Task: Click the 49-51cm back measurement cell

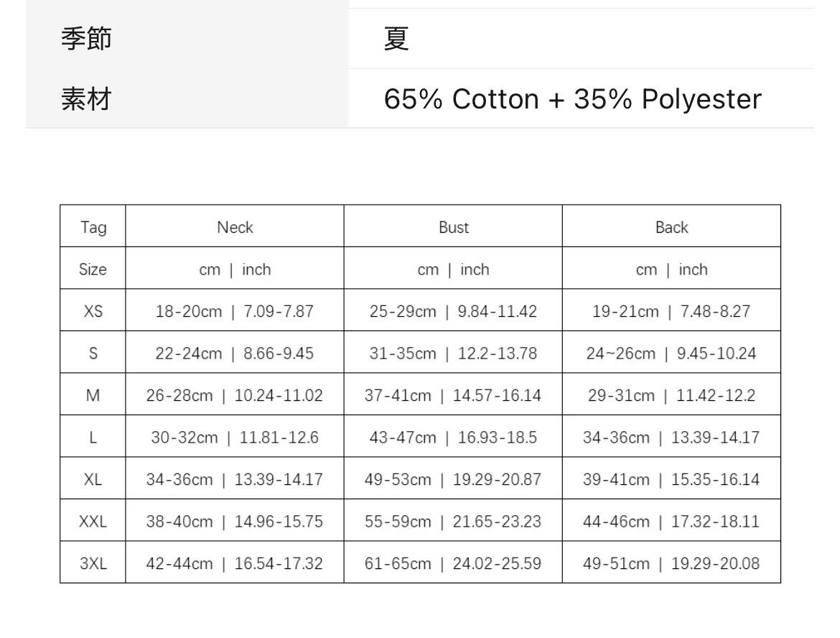Action: pyautogui.click(x=671, y=563)
